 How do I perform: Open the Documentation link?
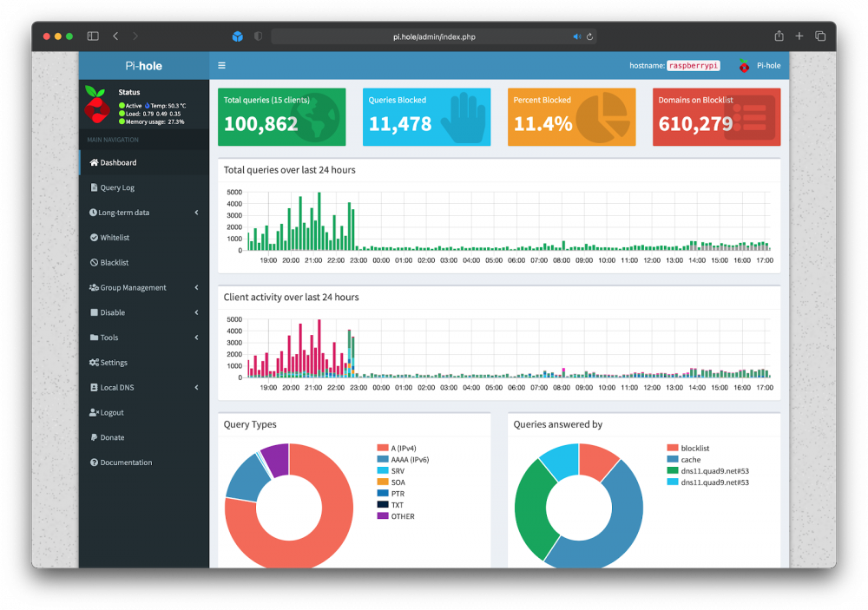click(x=125, y=462)
